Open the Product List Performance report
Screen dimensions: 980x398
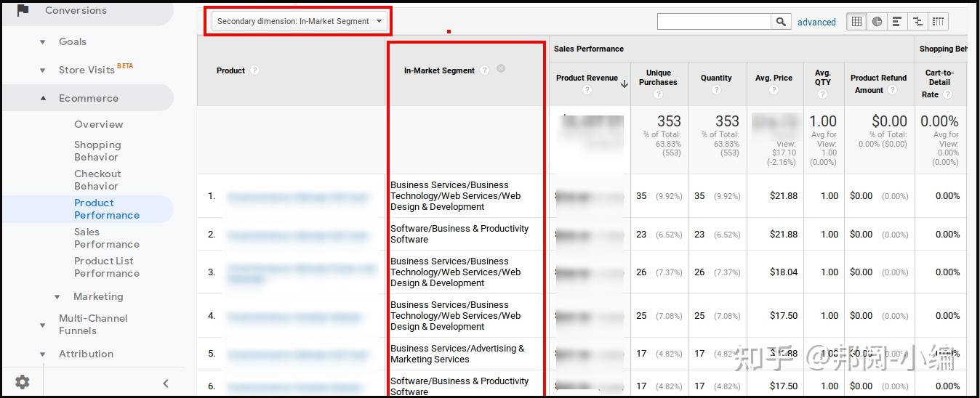pyautogui.click(x=106, y=267)
